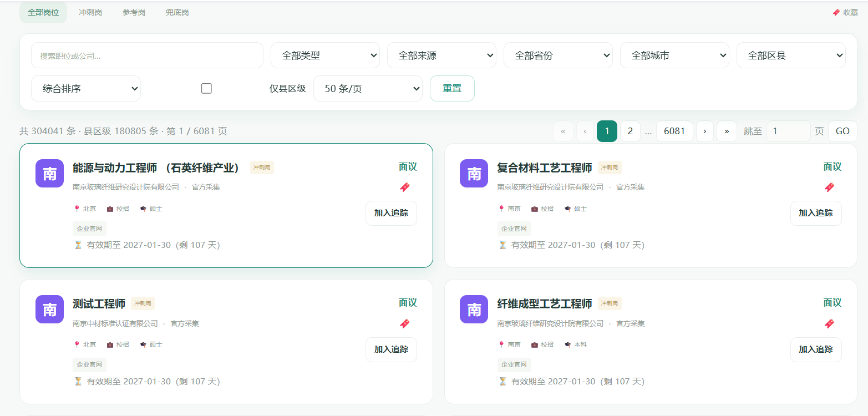Bookmark the 能源与动力工程师 job card
The image size is (868, 416).
pos(405,187)
